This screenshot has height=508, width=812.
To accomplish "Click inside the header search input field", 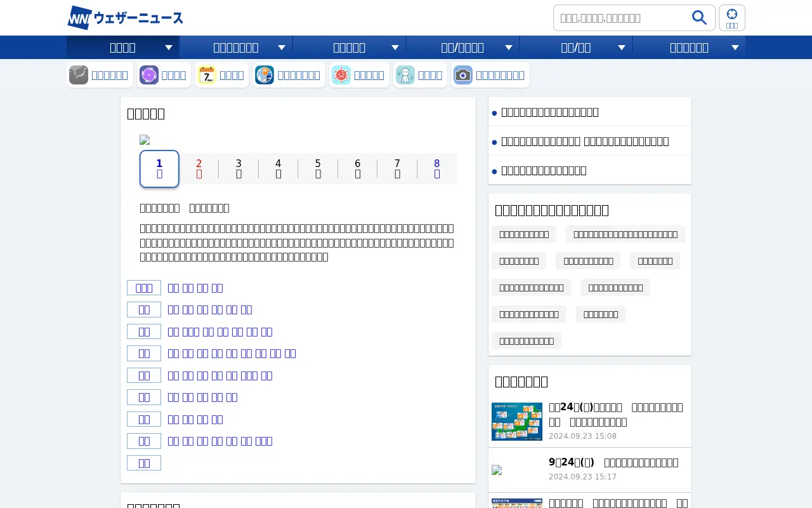I will click(622, 18).
